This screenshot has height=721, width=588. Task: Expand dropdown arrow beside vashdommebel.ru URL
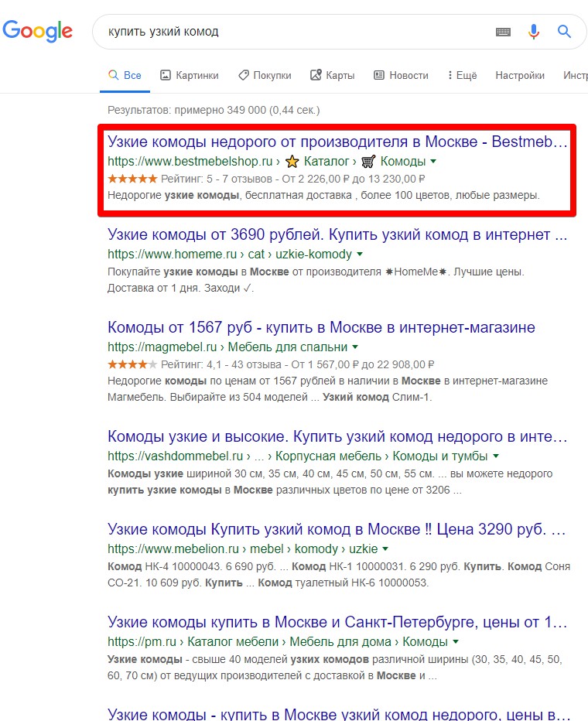[496, 456]
